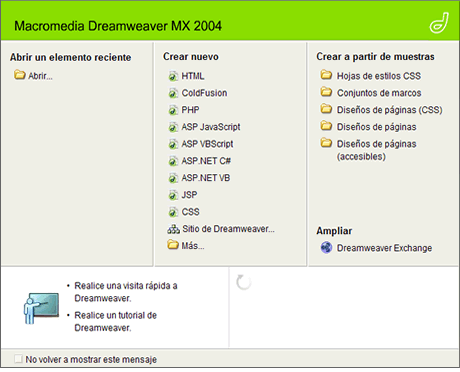Click the Conjuntos de marcos folder icon
The width and height of the screenshot is (460, 372).
(x=326, y=92)
